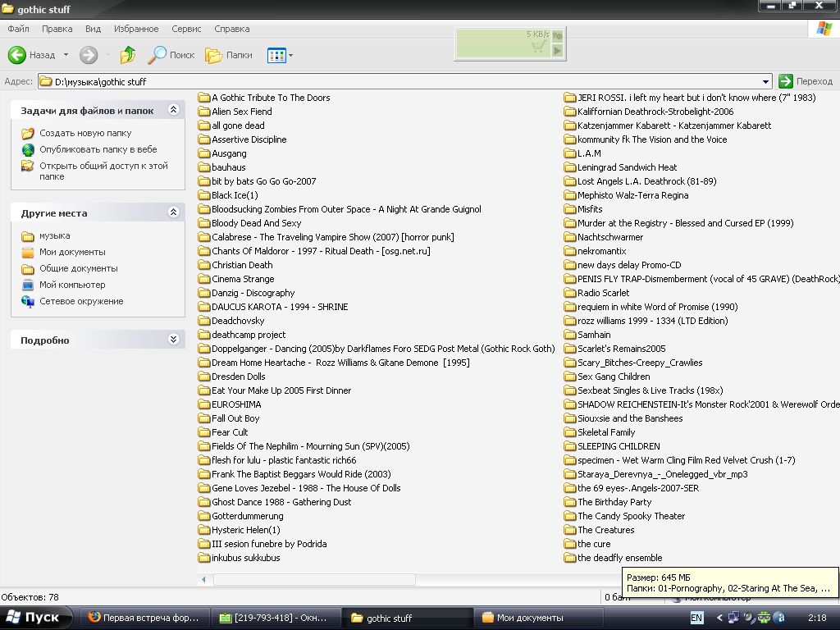
Task: Open the Вид menu
Action: 94,29
